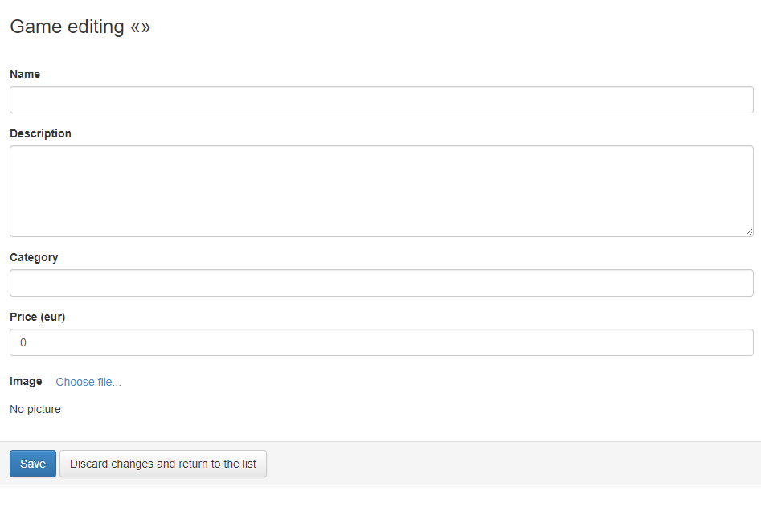This screenshot has height=532, width=761.
Task: Click the Category input box
Action: 382,283
